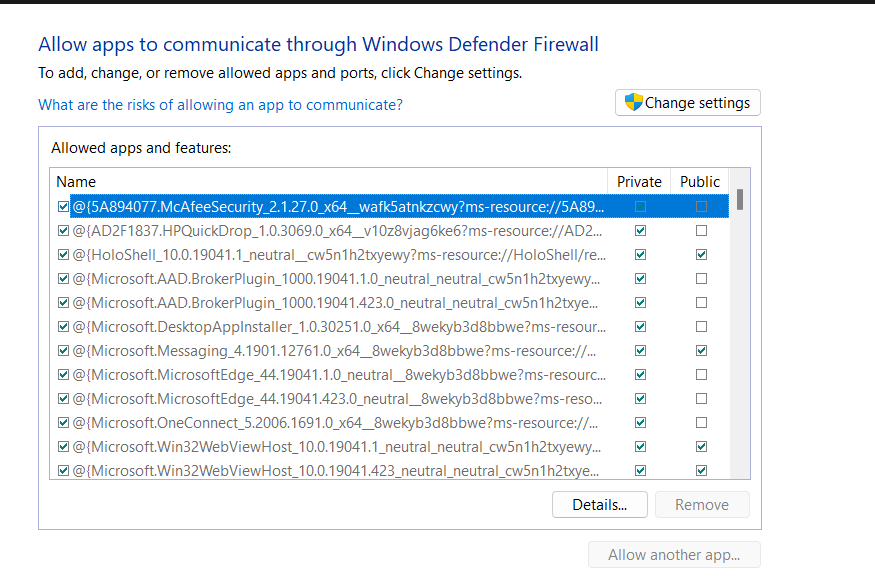The image size is (875, 585).
Task: Toggle the McAfeeSecurity name checkbox
Action: coord(64,207)
